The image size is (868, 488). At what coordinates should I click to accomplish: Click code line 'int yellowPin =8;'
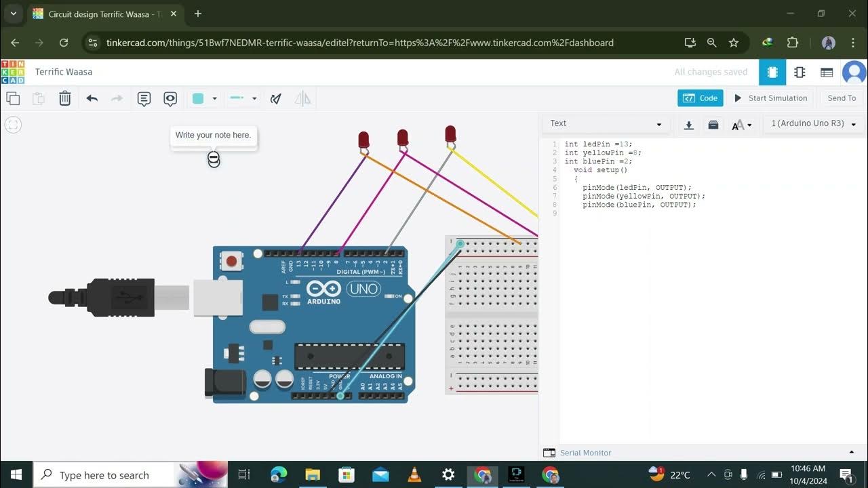[603, 153]
